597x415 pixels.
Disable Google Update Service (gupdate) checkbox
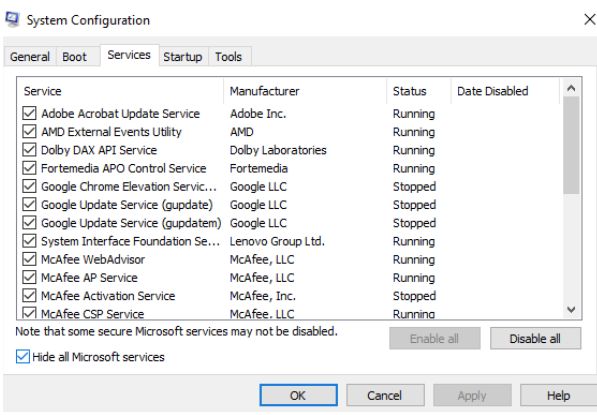tap(29, 204)
